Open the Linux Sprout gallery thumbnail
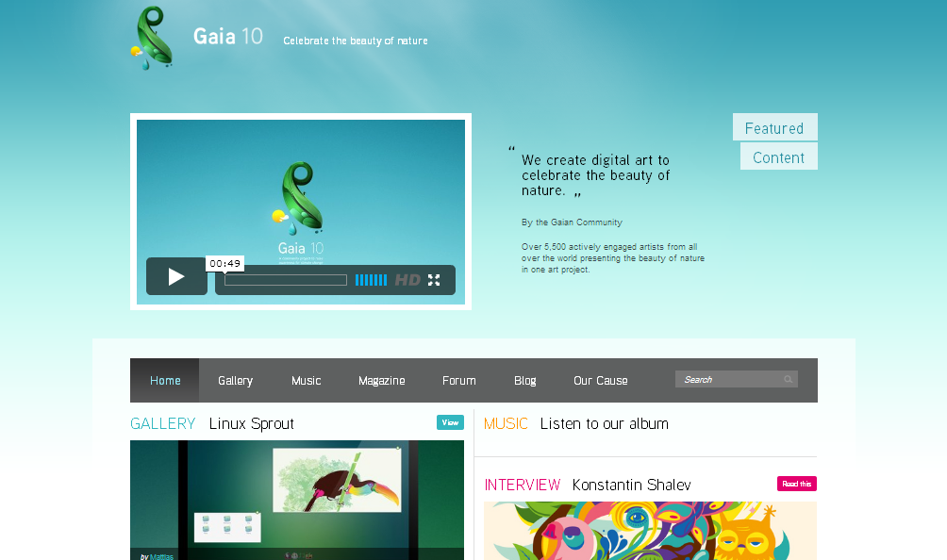 coord(297,501)
